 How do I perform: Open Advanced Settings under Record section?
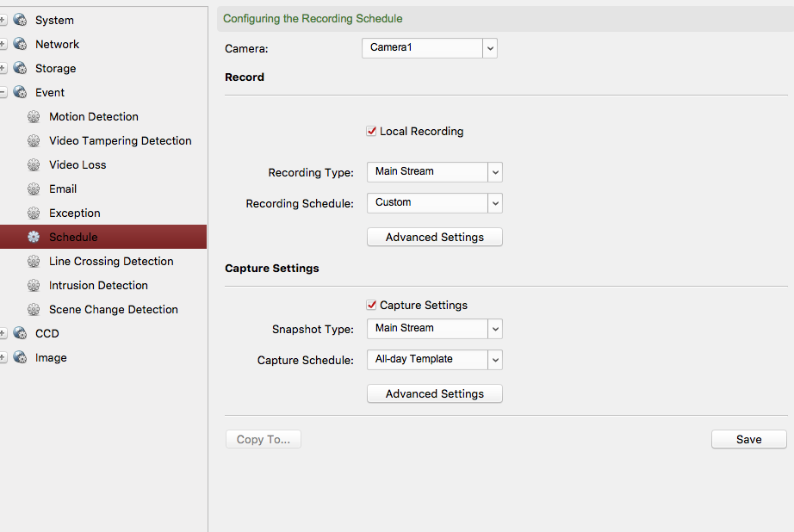(434, 238)
